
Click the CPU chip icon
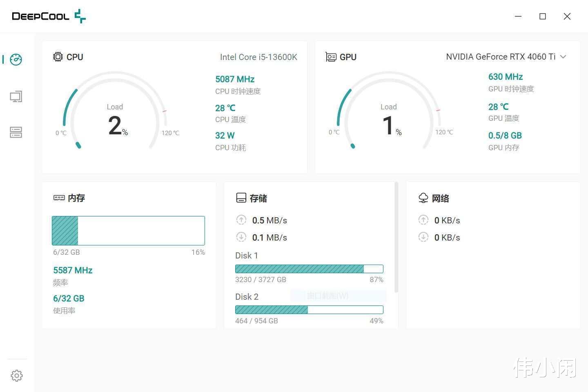tap(58, 57)
